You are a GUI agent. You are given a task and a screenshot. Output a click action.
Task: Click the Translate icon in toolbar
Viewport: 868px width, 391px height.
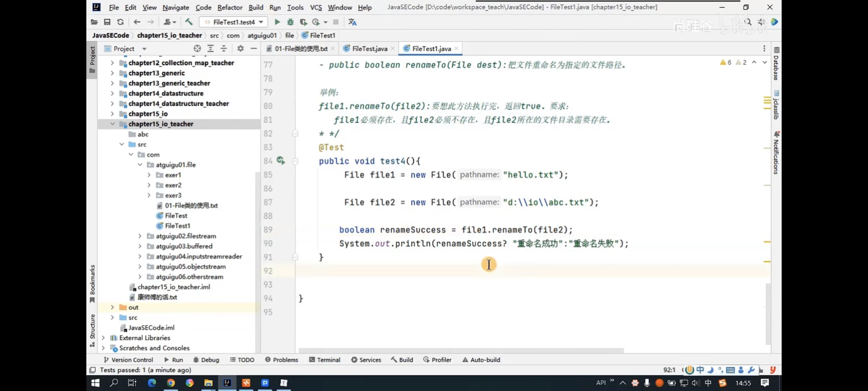coord(352,22)
